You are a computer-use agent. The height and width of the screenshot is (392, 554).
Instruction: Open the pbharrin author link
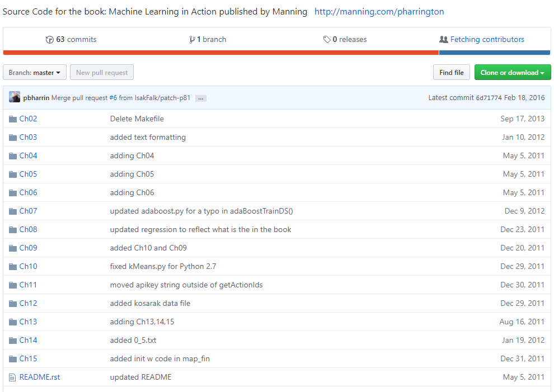tap(36, 98)
